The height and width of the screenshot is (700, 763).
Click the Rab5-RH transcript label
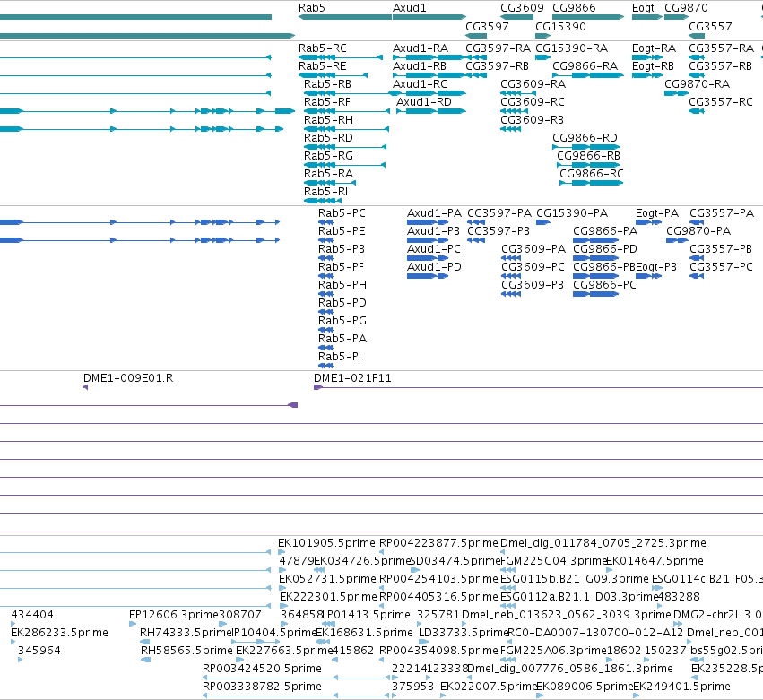click(328, 120)
